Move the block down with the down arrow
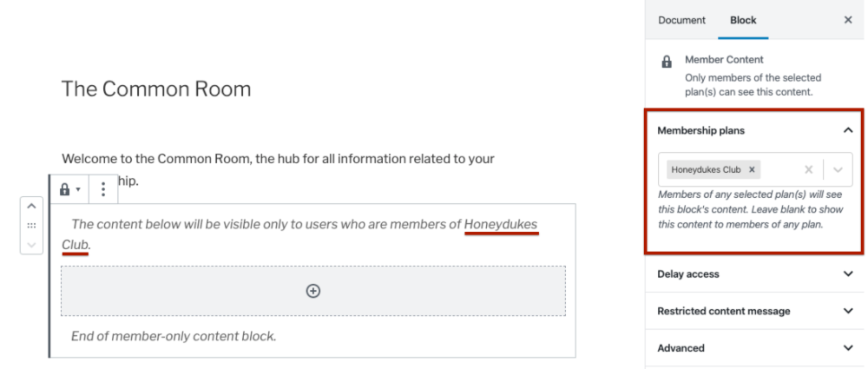Screen dimensions: 868x369 coord(31,244)
